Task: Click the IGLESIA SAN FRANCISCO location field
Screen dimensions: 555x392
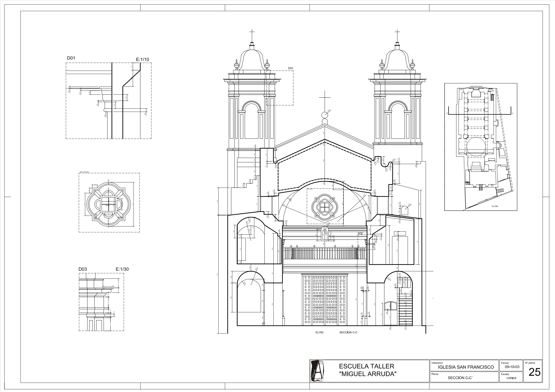Action: coord(466,367)
